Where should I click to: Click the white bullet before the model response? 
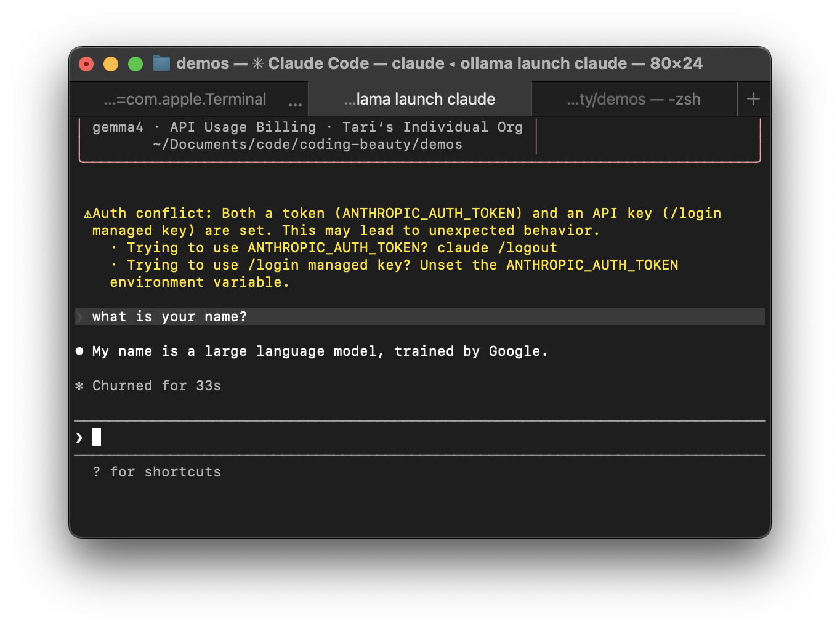[x=79, y=351]
